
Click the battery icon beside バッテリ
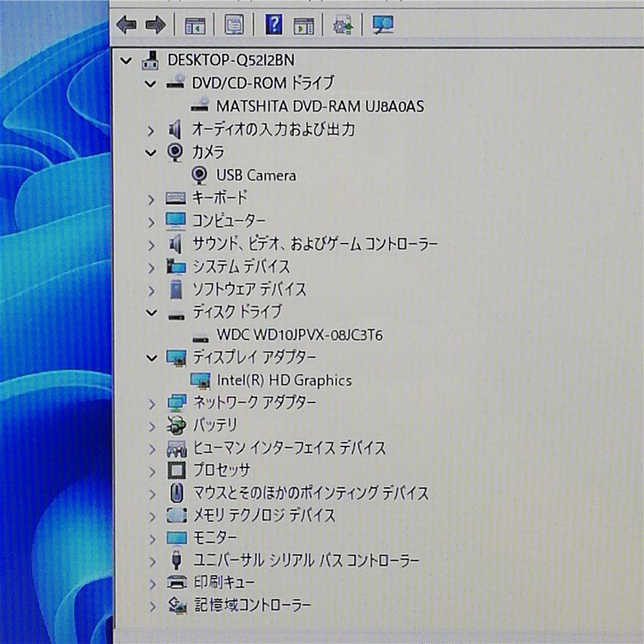click(176, 425)
